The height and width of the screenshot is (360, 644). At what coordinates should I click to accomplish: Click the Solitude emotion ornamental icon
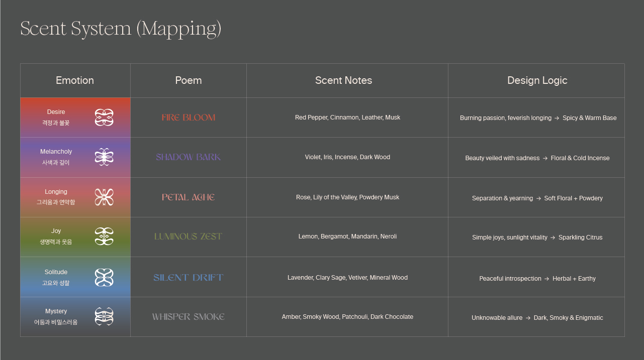(x=104, y=277)
